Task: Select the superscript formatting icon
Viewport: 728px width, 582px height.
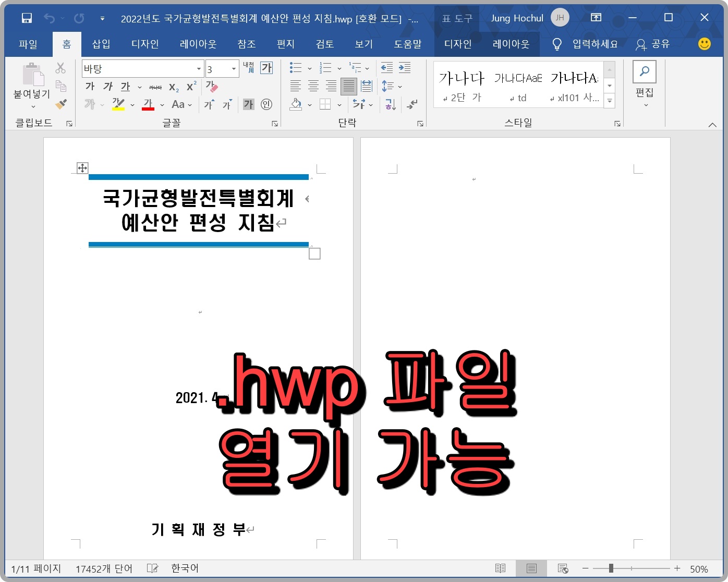Action: point(190,86)
